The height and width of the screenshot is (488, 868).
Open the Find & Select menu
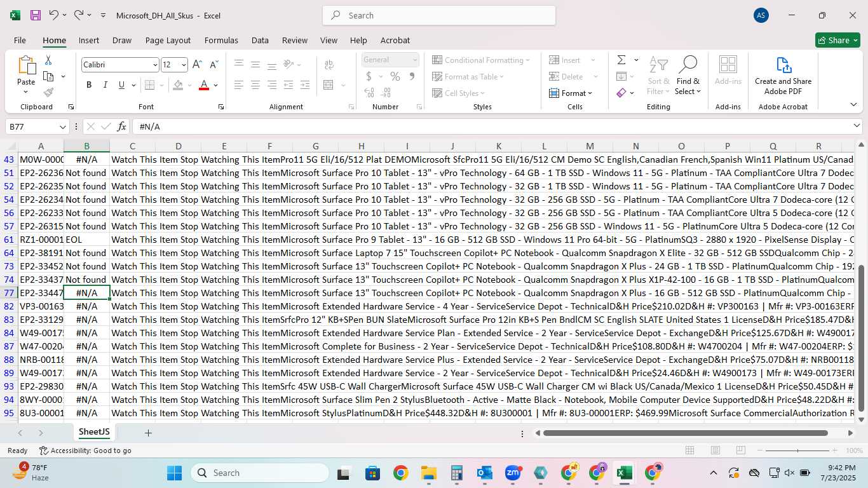(688, 76)
